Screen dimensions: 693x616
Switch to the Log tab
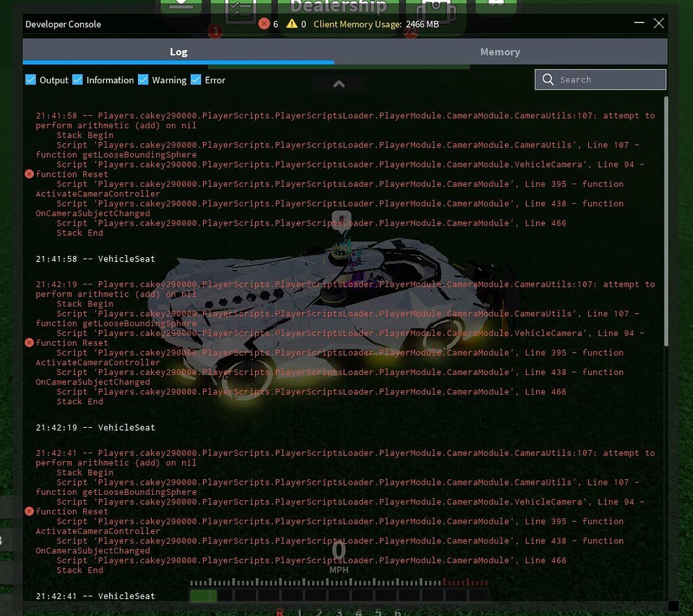point(178,51)
